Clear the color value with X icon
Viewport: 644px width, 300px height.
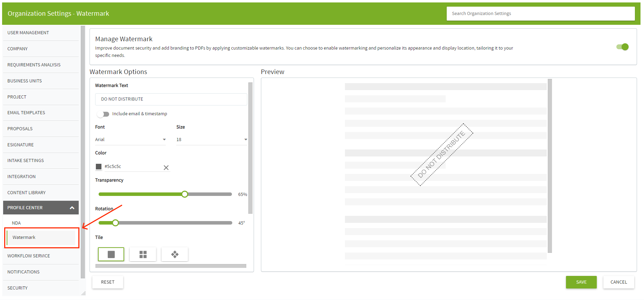[166, 168]
